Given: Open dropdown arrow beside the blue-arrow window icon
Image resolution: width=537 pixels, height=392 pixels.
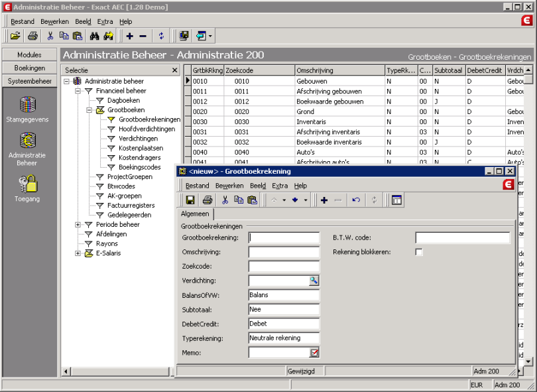Looking at the screenshot, I should (210, 36).
